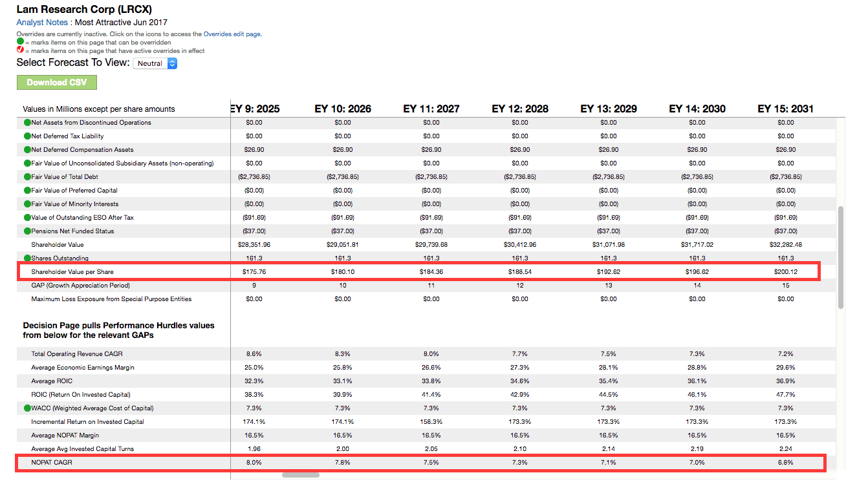Click the red check legend icon for active overrides
Image resolution: width=868 pixels, height=495 pixels.
click(20, 50)
